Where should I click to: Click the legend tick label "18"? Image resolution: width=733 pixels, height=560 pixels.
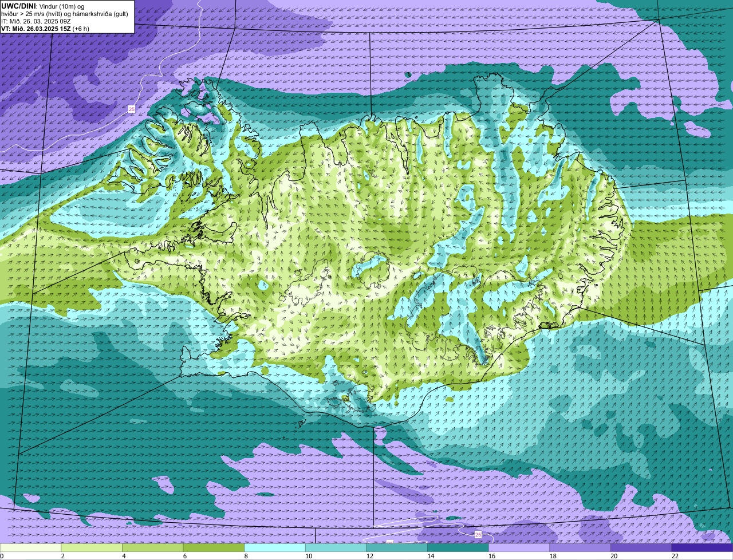pos(553,556)
